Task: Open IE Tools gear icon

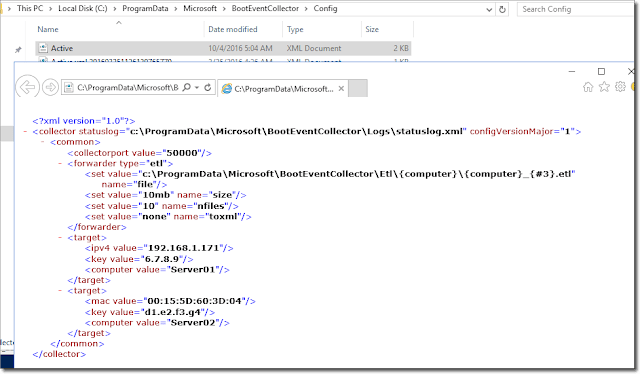Action: click(620, 87)
